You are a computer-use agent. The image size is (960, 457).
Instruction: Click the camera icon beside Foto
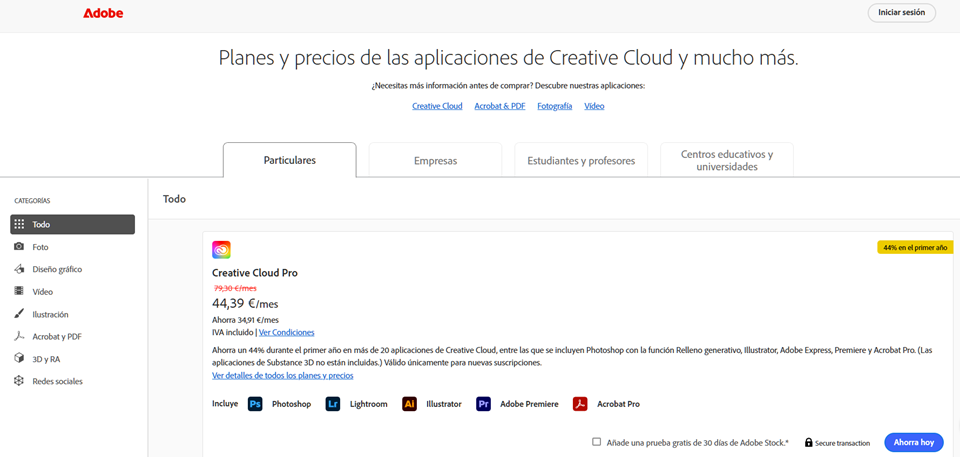(20, 247)
